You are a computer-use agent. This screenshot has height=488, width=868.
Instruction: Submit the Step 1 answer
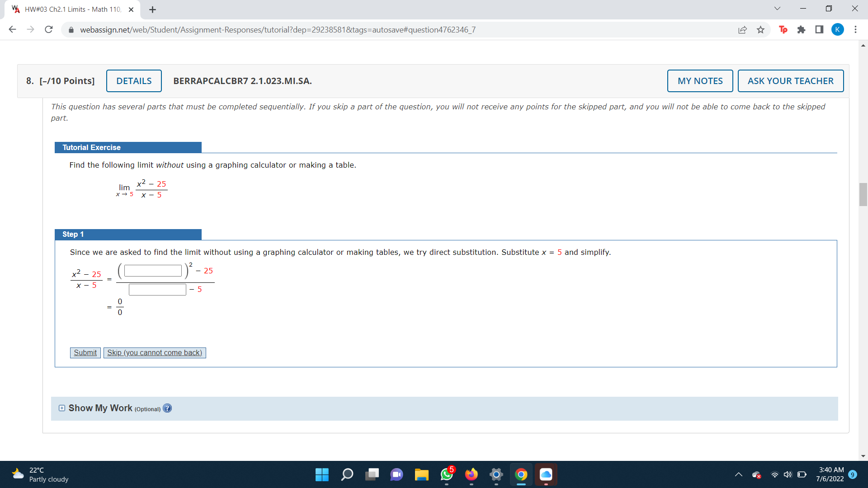tap(85, 352)
